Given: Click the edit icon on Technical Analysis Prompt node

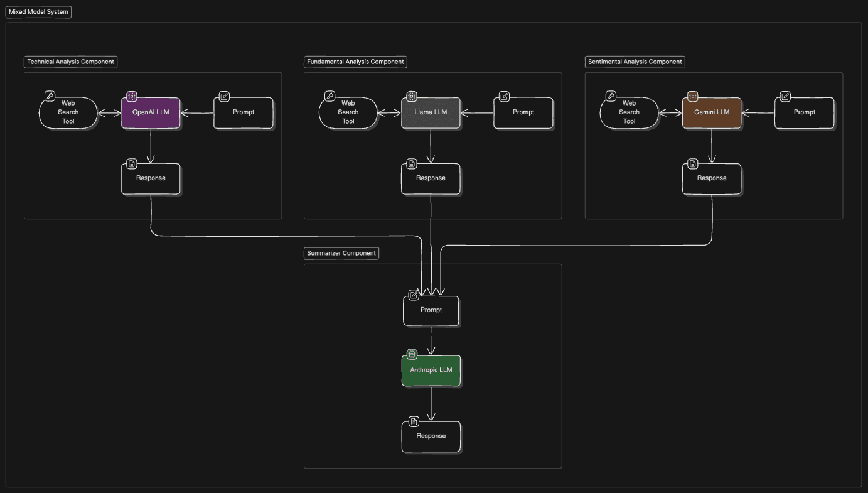Looking at the screenshot, I should tap(224, 96).
